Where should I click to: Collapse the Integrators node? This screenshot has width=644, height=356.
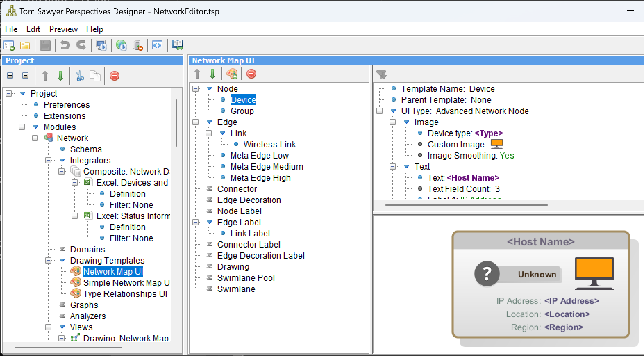49,160
